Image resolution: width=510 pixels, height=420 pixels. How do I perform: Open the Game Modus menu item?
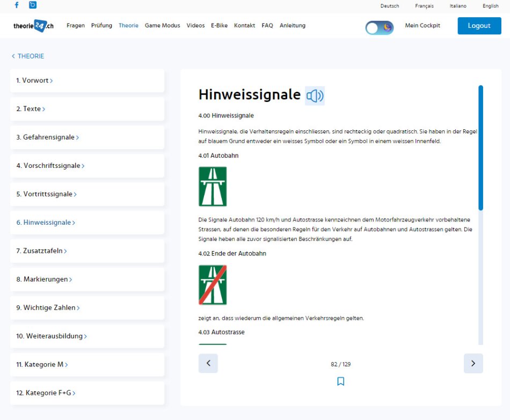point(162,25)
